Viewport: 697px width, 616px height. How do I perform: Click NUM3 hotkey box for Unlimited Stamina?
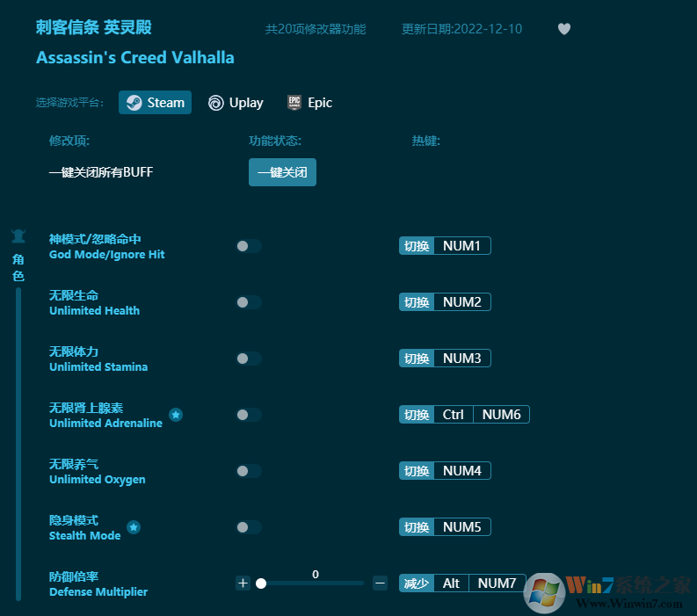(x=461, y=359)
